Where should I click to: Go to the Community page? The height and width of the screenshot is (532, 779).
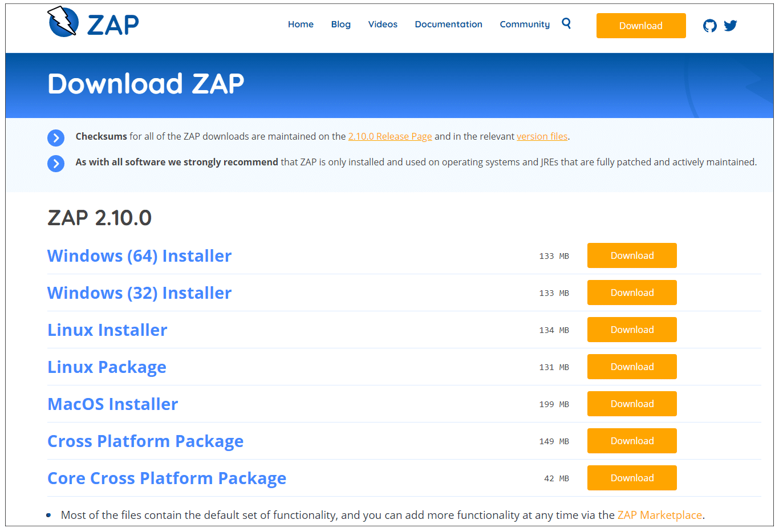pyautogui.click(x=524, y=24)
